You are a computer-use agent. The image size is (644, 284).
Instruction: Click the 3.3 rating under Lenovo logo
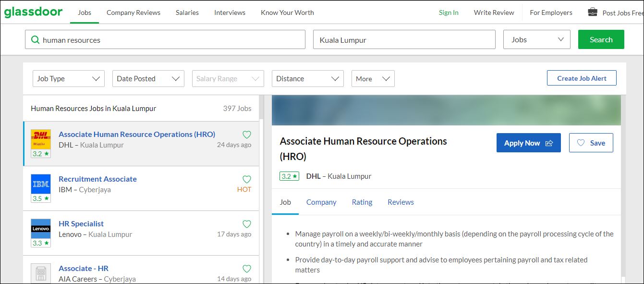pyautogui.click(x=41, y=243)
